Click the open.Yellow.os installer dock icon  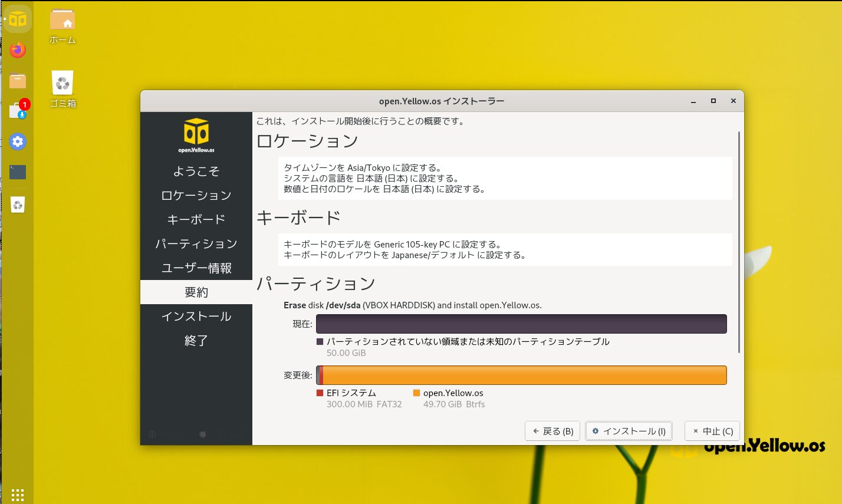click(18, 19)
